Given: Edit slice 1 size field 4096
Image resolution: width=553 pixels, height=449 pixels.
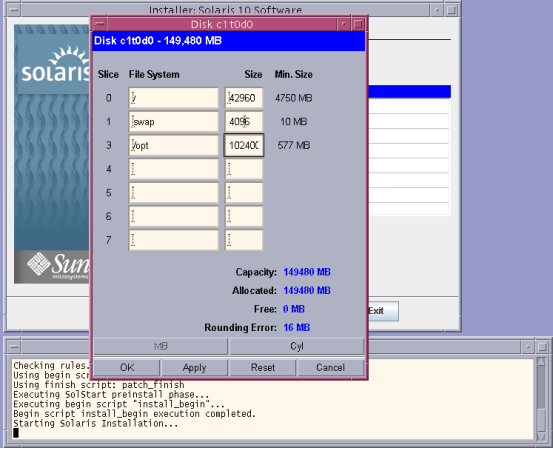Looking at the screenshot, I should click(x=244, y=122).
